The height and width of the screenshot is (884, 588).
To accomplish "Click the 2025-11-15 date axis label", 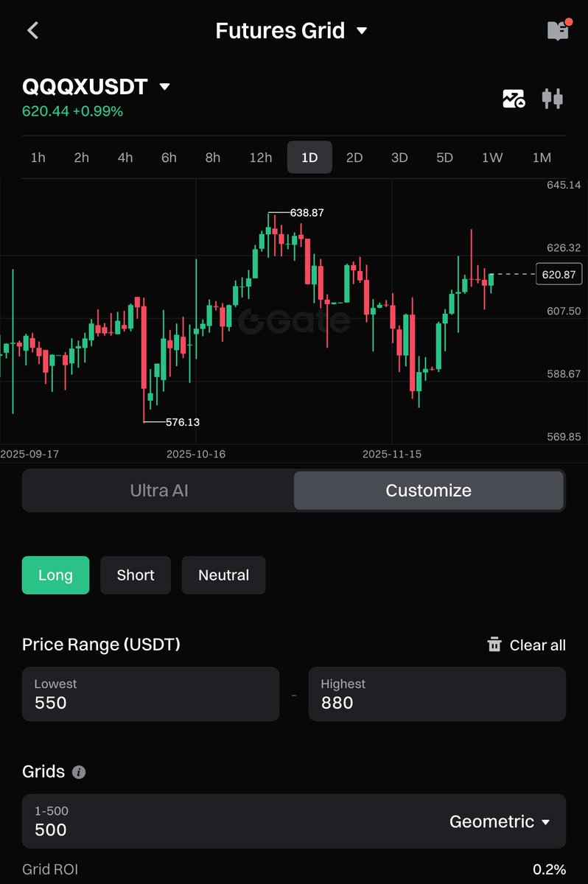I will point(392,454).
